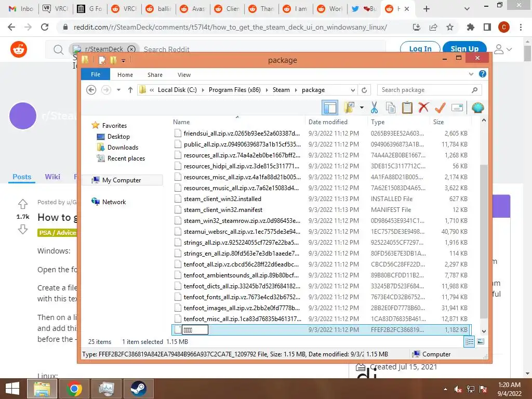Click the quick access new folder icon
This screenshot has height=399, width=532.
(x=113, y=60)
